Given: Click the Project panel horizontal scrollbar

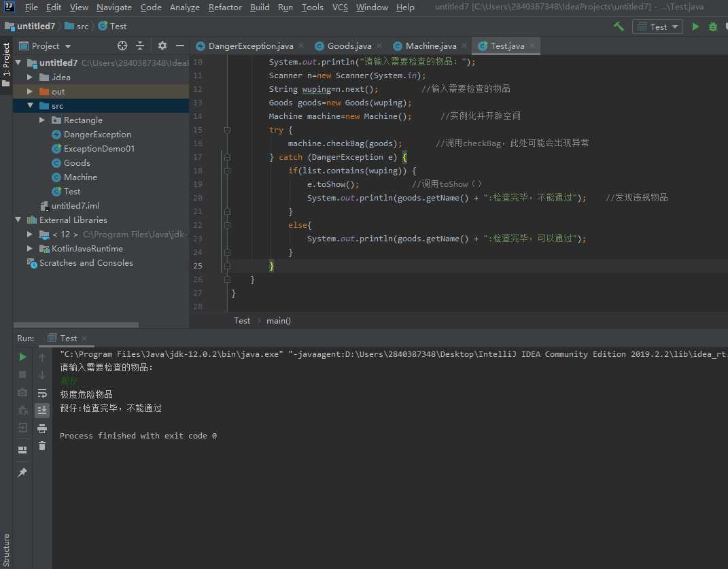Looking at the screenshot, I should pos(75,325).
